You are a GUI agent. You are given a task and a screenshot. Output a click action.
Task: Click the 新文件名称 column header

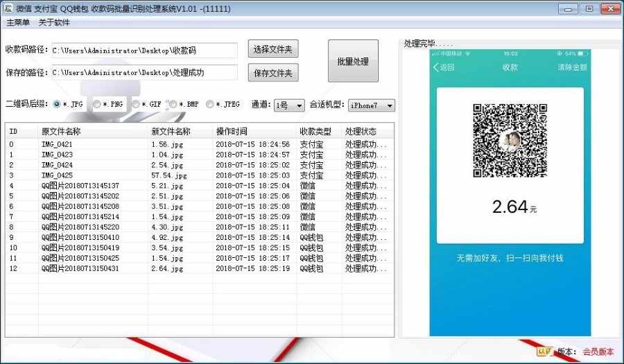pos(180,131)
